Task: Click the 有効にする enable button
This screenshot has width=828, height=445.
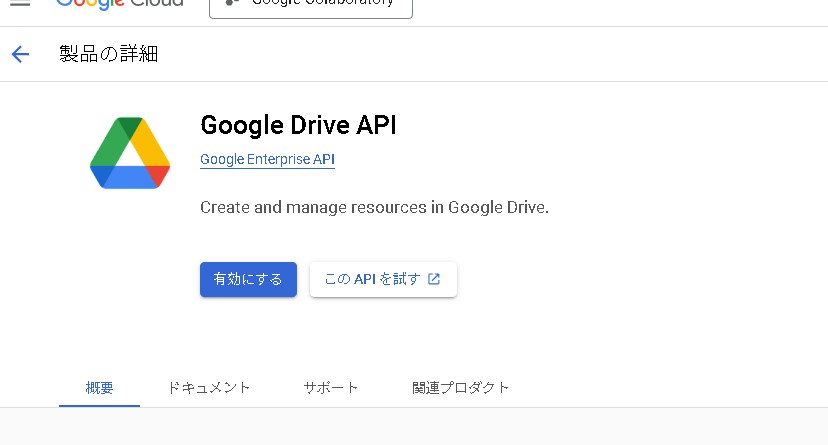Action: point(248,279)
